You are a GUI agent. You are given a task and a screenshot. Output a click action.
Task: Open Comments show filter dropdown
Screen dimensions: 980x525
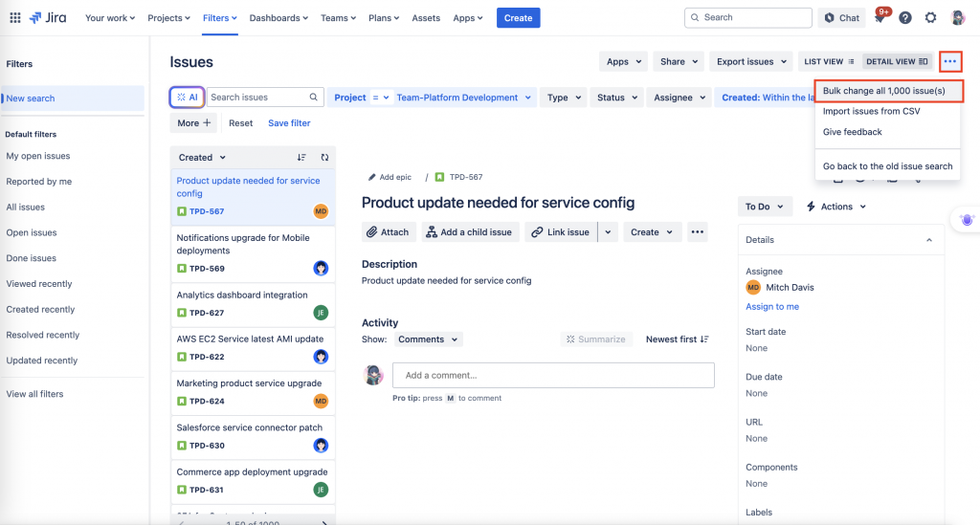[x=428, y=339]
